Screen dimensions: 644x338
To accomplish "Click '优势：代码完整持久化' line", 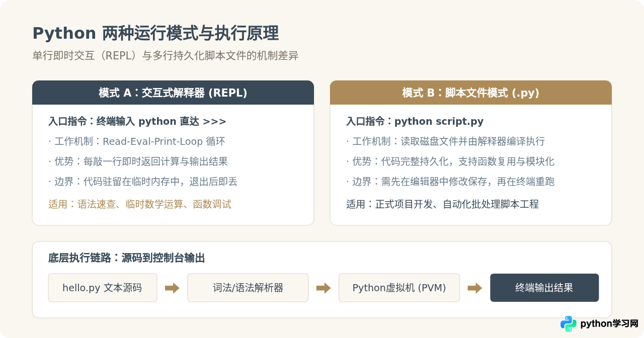I will point(450,161).
